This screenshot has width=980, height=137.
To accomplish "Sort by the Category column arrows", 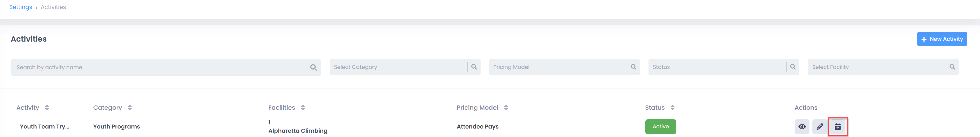I will coord(130,108).
